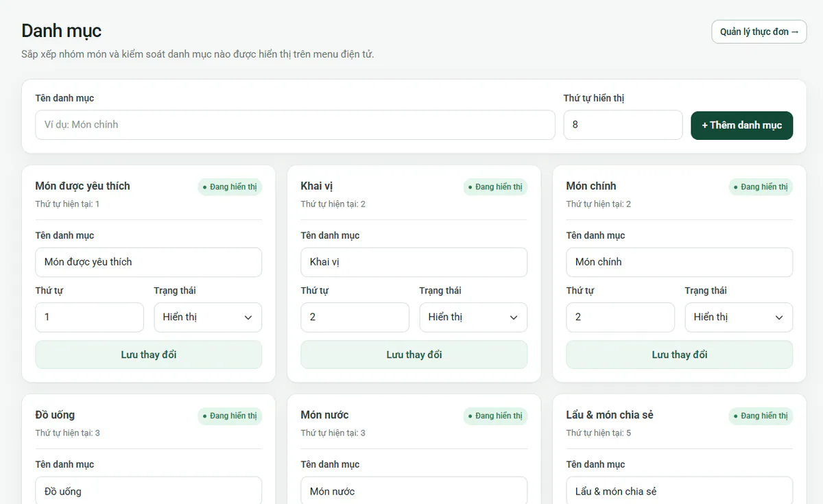Image resolution: width=823 pixels, height=504 pixels.
Task: Save changes for Khai vị category
Action: [x=414, y=355]
